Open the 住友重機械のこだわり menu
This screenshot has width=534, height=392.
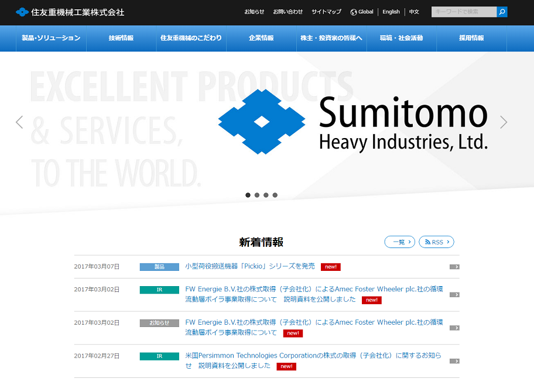[191, 38]
